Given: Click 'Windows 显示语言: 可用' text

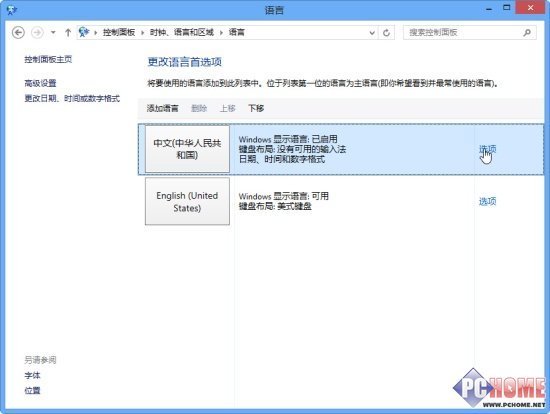Looking at the screenshot, I should click(x=283, y=196).
